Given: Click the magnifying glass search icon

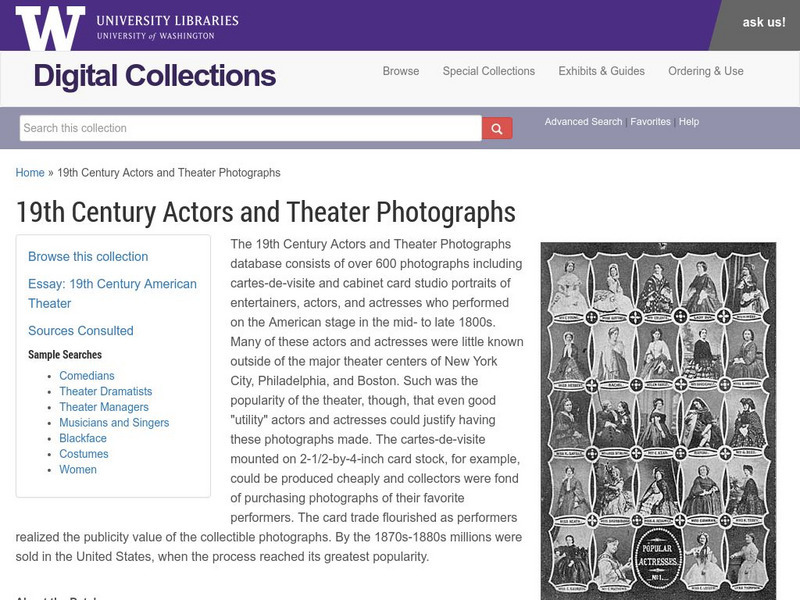Looking at the screenshot, I should point(495,127).
